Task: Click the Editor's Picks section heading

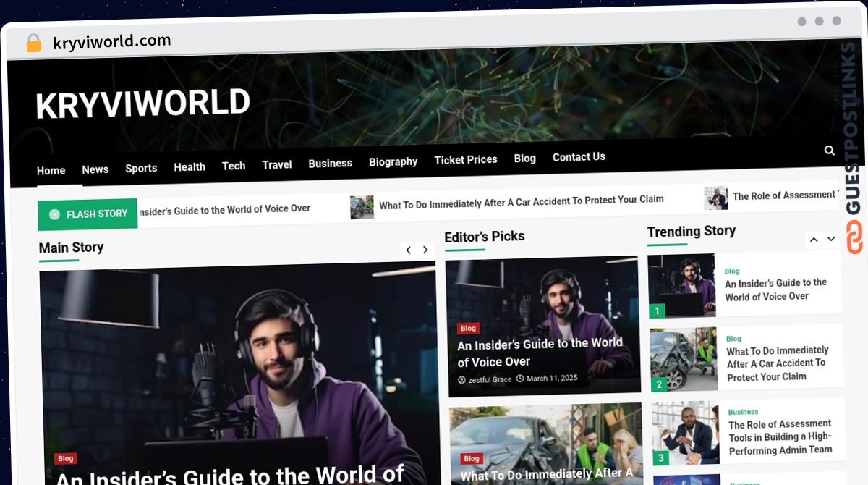Action: (485, 237)
